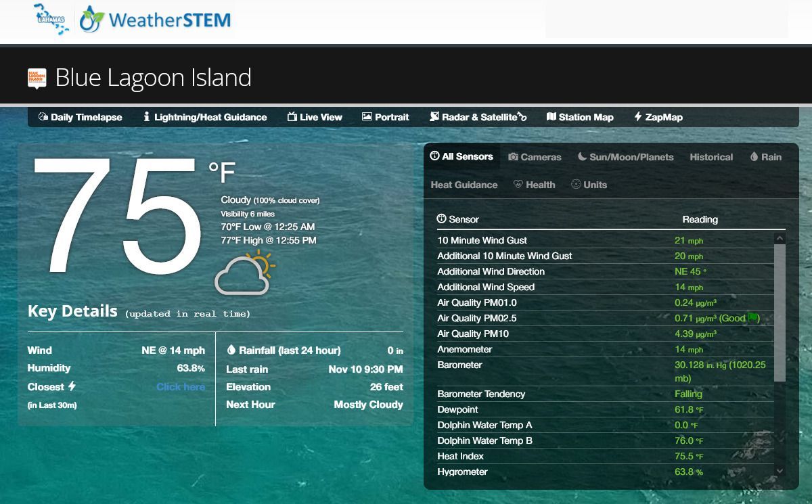
Task: Click the sensor list scrollbar up arrow
Action: [778, 238]
